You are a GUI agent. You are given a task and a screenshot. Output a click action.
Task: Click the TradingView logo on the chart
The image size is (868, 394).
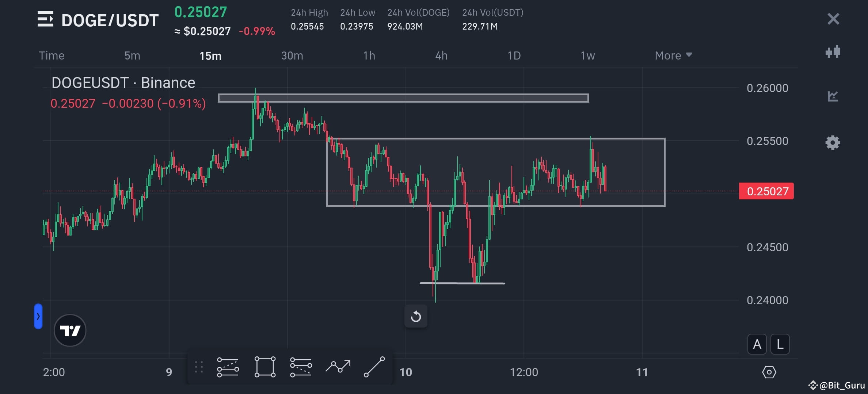coord(70,330)
